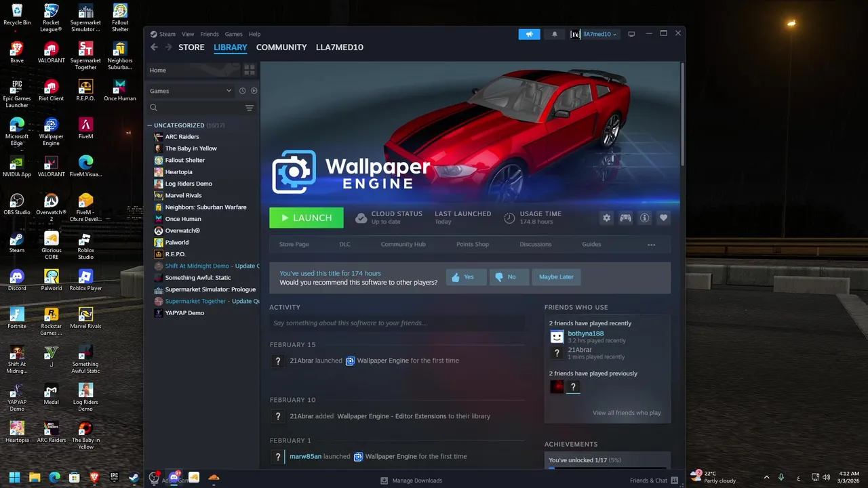Open controller settings icon for Wallpaper Engine
The width and height of the screenshot is (868, 488).
click(625, 218)
